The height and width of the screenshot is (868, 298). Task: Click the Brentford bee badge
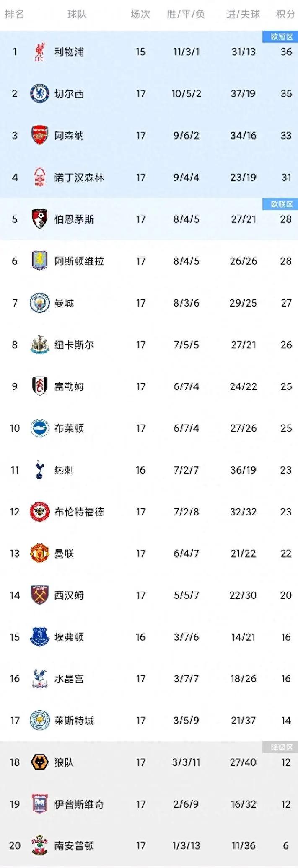40,512
